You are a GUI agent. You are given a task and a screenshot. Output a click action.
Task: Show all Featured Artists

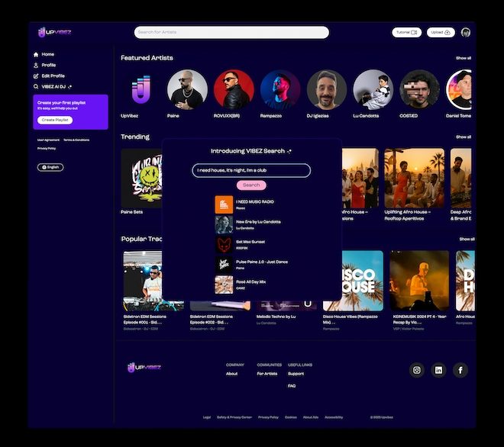pyautogui.click(x=464, y=58)
